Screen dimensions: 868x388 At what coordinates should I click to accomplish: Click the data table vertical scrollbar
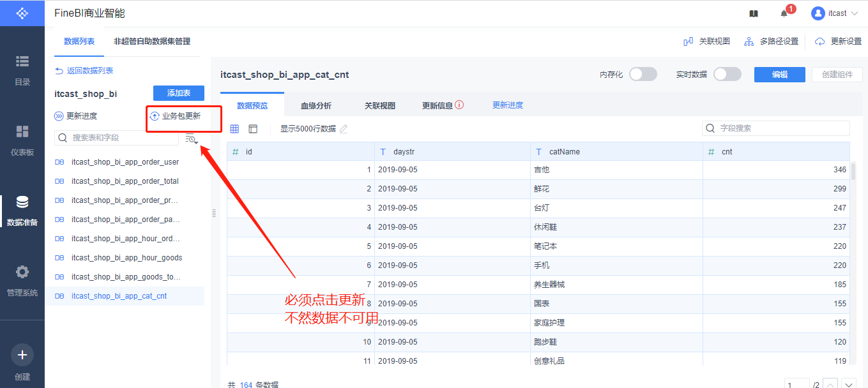coord(853,170)
